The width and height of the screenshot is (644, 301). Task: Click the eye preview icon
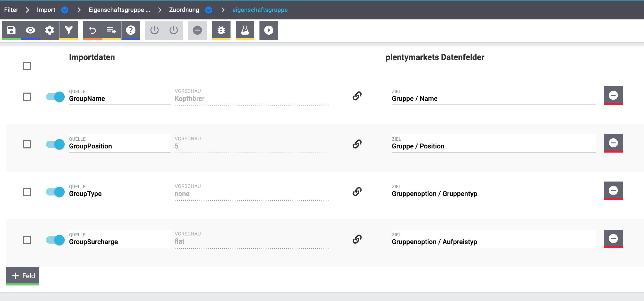(x=30, y=30)
